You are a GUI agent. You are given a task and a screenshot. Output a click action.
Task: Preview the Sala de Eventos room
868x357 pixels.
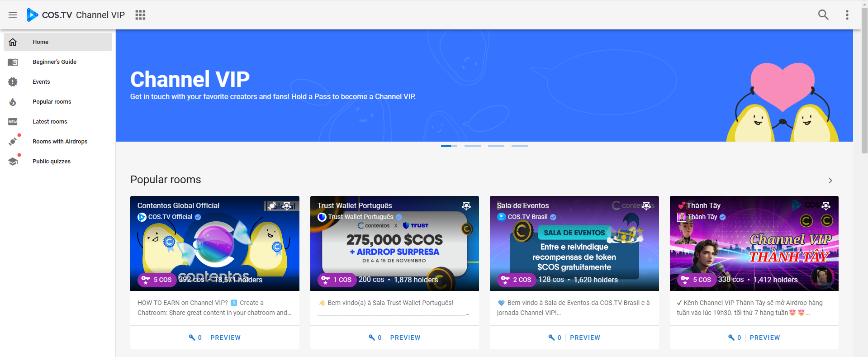coord(585,338)
